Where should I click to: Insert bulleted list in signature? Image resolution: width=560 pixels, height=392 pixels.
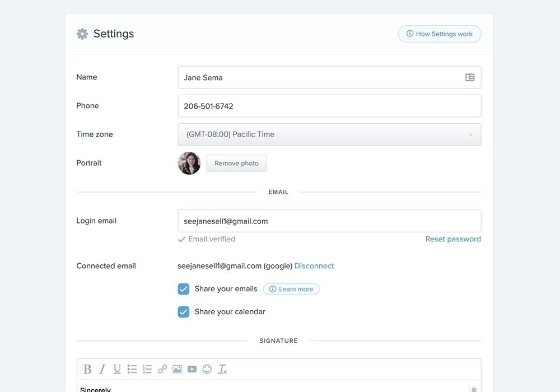click(132, 369)
